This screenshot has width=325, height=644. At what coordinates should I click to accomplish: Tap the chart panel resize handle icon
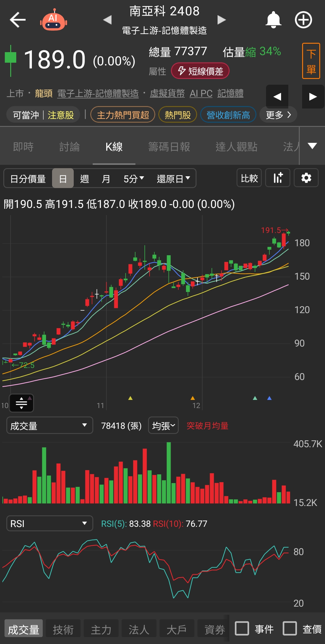21,403
